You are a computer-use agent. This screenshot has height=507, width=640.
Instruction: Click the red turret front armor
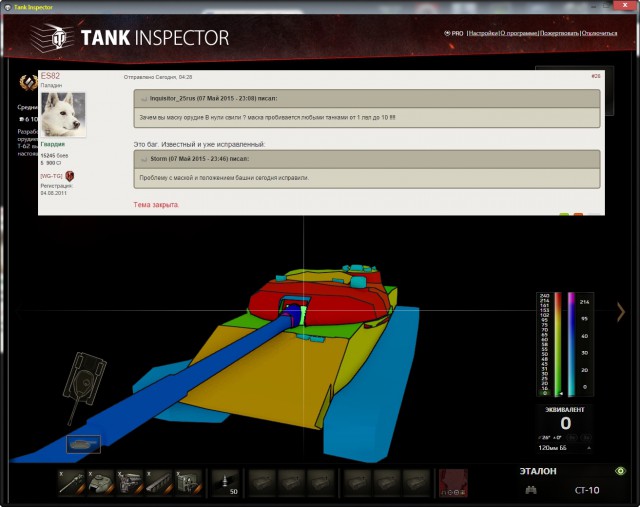[x=339, y=306]
